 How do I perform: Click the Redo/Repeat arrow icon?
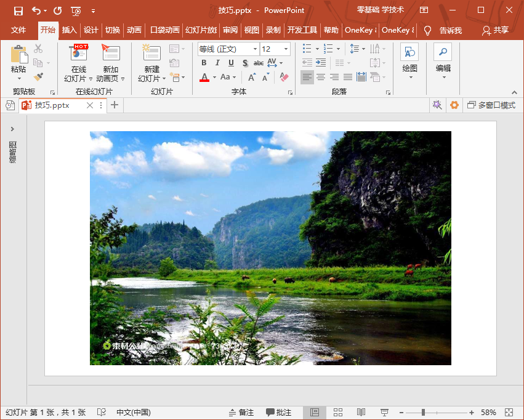click(57, 11)
